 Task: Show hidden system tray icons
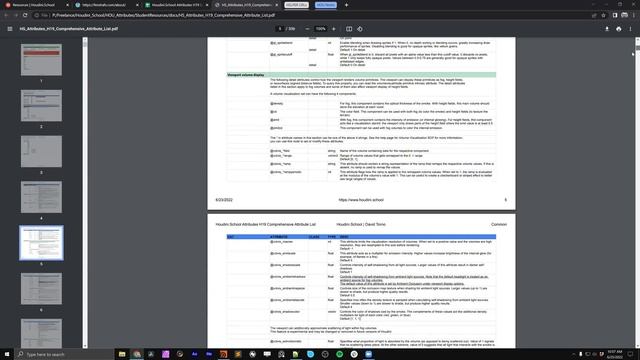(x=573, y=354)
